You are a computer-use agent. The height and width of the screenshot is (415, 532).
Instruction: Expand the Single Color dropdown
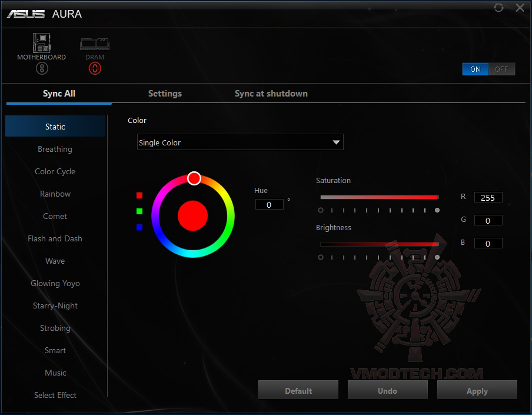tap(240, 142)
